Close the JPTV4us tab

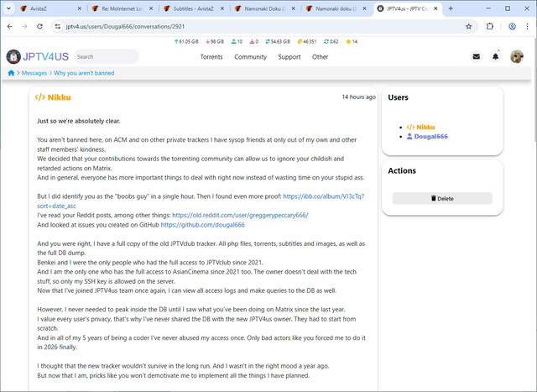[x=435, y=8]
